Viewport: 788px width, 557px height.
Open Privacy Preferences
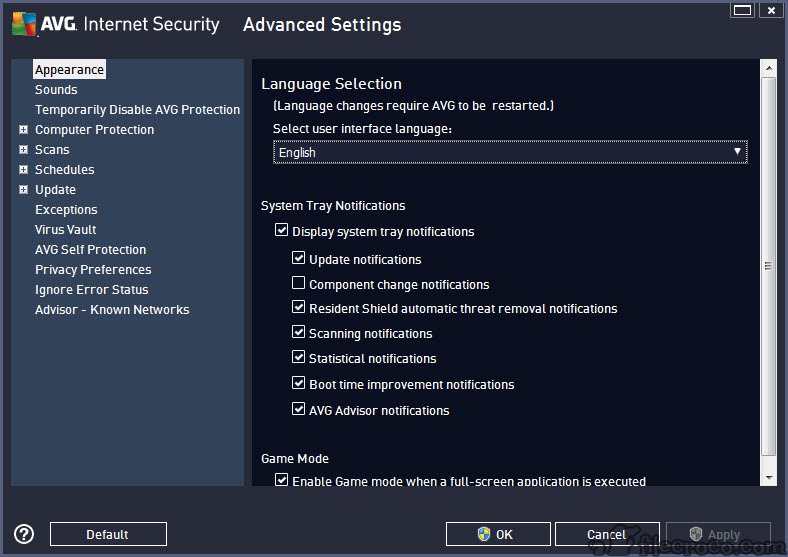coord(93,270)
